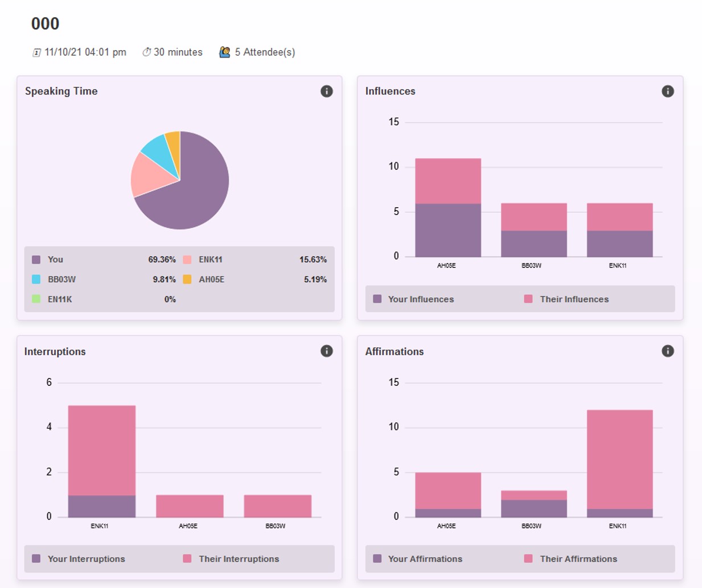Click the calendar icon beside the meeting date

(36, 52)
